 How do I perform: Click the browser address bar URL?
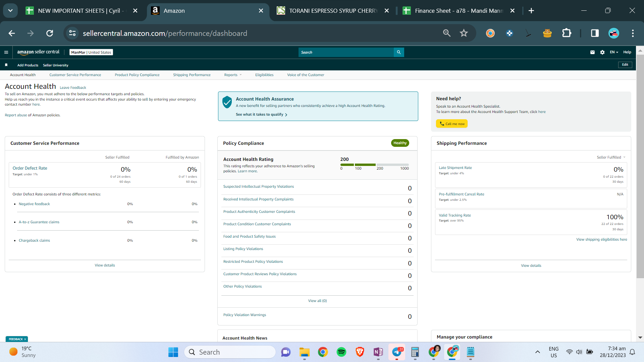[x=165, y=33]
